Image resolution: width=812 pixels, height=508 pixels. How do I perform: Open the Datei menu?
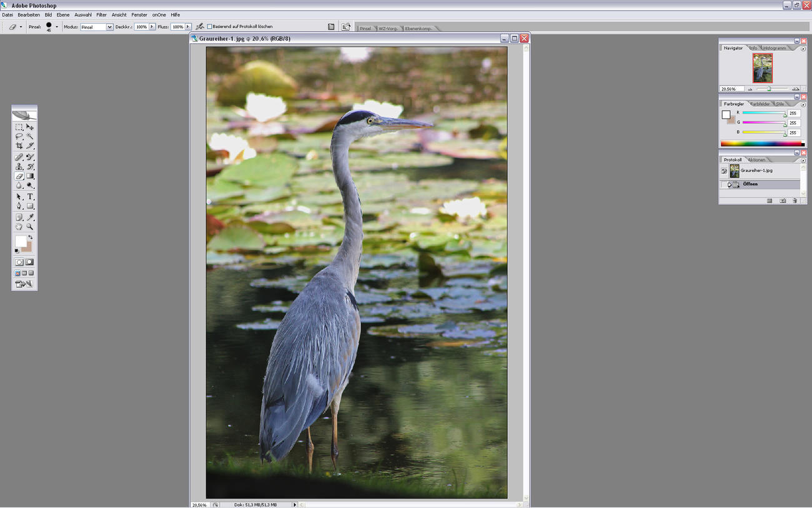(7, 14)
